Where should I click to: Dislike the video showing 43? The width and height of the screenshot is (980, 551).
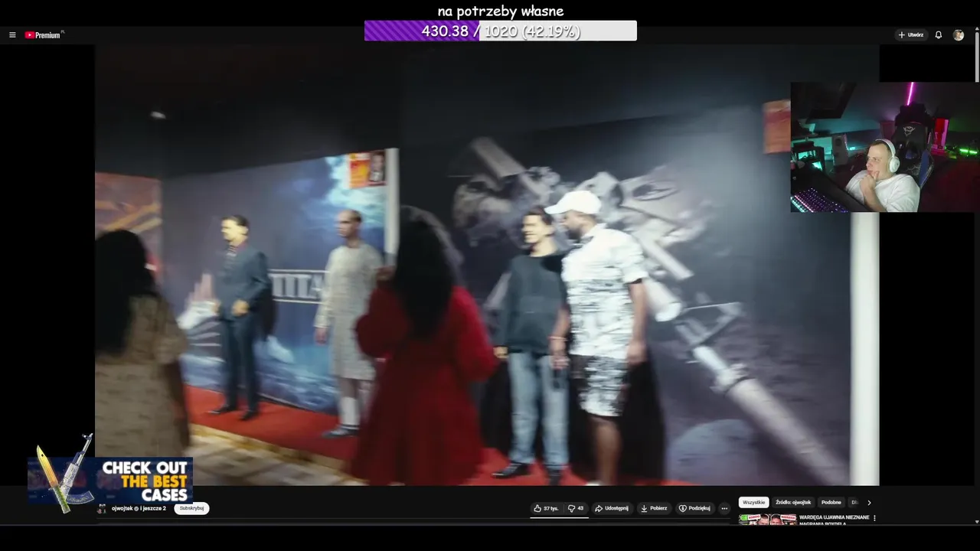576,508
